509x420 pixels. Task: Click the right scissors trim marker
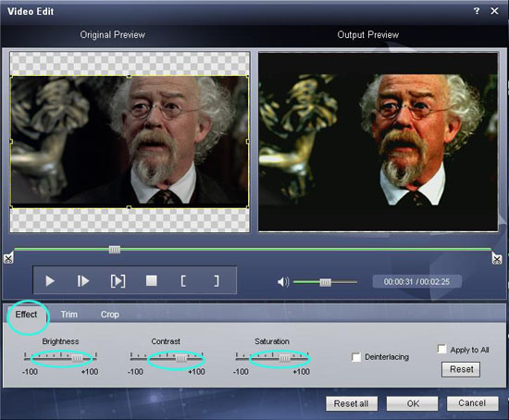click(x=496, y=259)
